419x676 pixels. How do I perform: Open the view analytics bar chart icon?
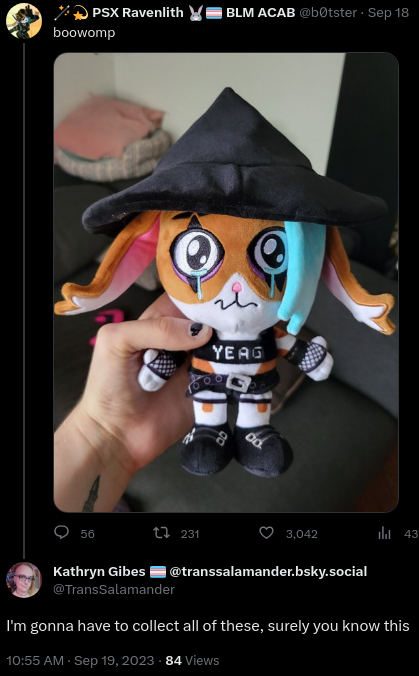384,534
